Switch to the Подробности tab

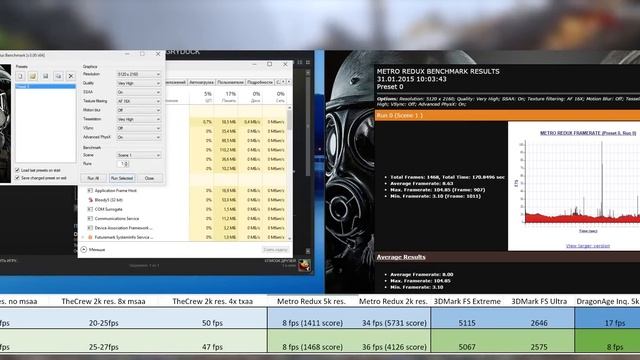(260, 82)
